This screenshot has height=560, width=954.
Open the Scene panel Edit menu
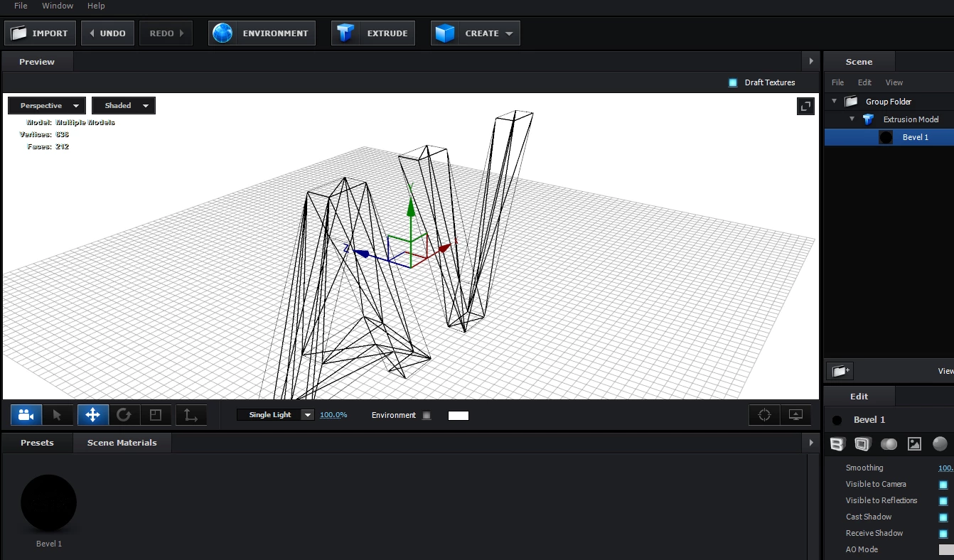tap(864, 82)
